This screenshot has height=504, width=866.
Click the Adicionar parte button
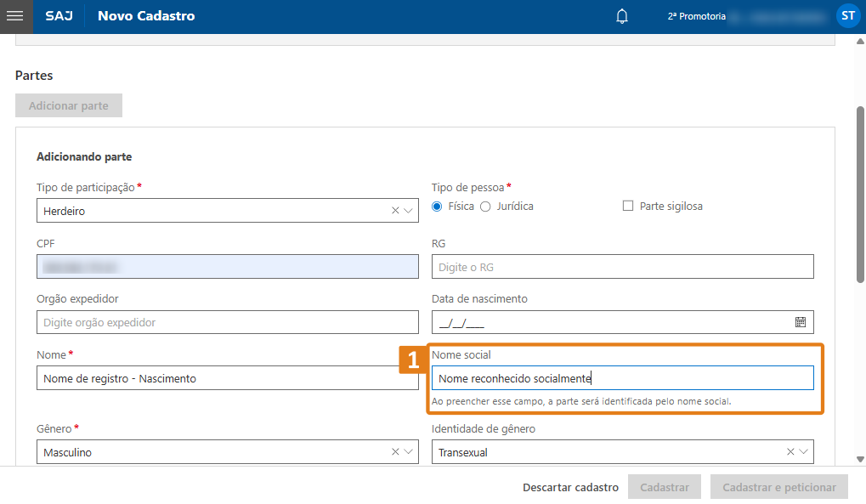68,105
